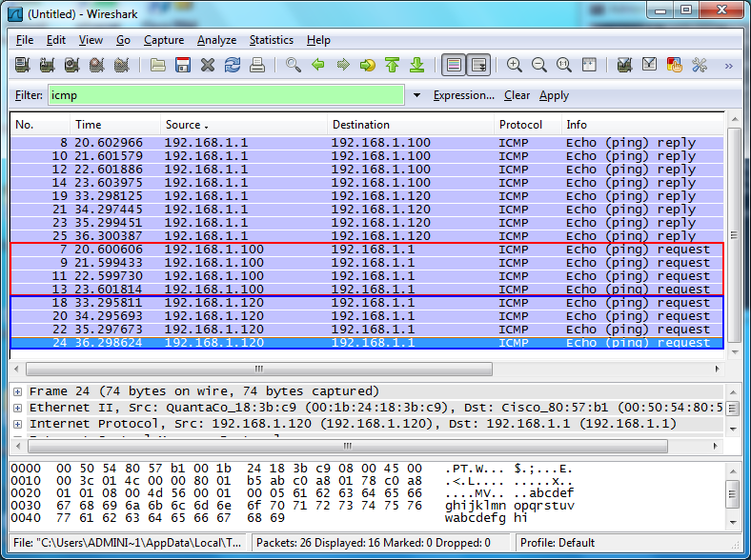Go back in packet history arrow
Viewport: 751px width, 560px height.
(x=318, y=65)
